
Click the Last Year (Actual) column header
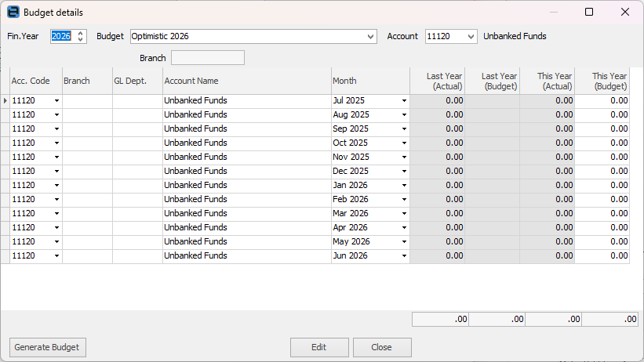click(x=438, y=81)
